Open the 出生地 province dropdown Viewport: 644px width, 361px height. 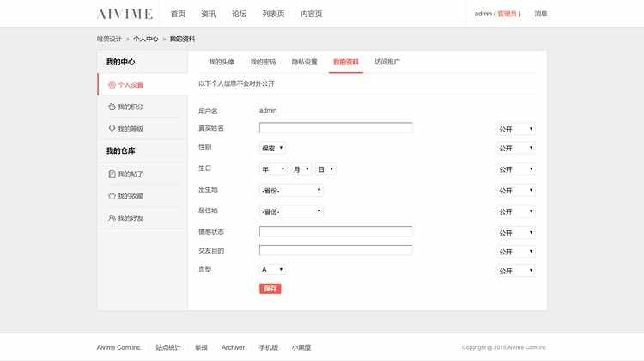pyautogui.click(x=291, y=190)
